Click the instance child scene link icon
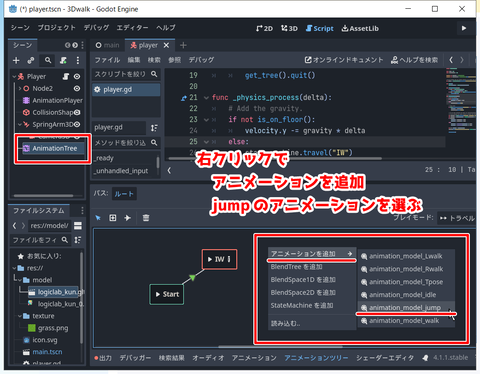 31,60
